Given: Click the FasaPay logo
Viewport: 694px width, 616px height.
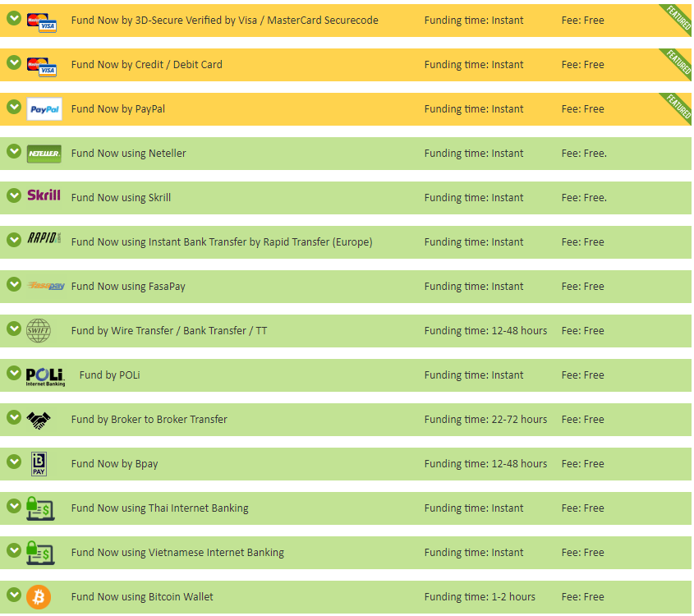Looking at the screenshot, I should tap(46, 286).
